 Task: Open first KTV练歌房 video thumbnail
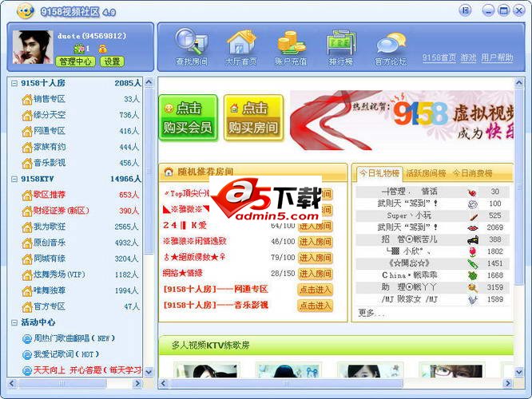point(207,370)
